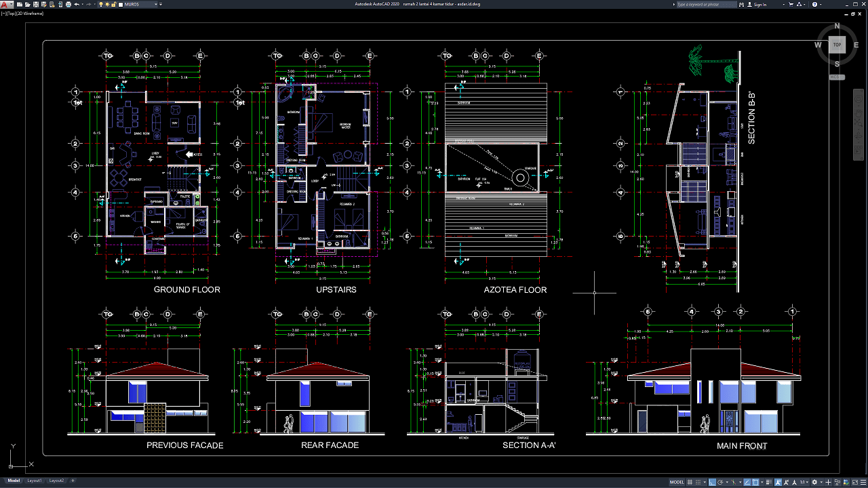868x488 pixels.
Task: Click the workspace switching gear icon
Action: [814, 482]
